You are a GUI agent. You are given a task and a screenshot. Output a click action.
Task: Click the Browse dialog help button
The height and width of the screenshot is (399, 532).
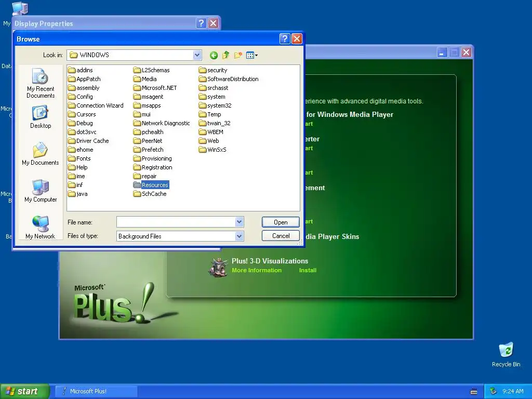pyautogui.click(x=285, y=38)
